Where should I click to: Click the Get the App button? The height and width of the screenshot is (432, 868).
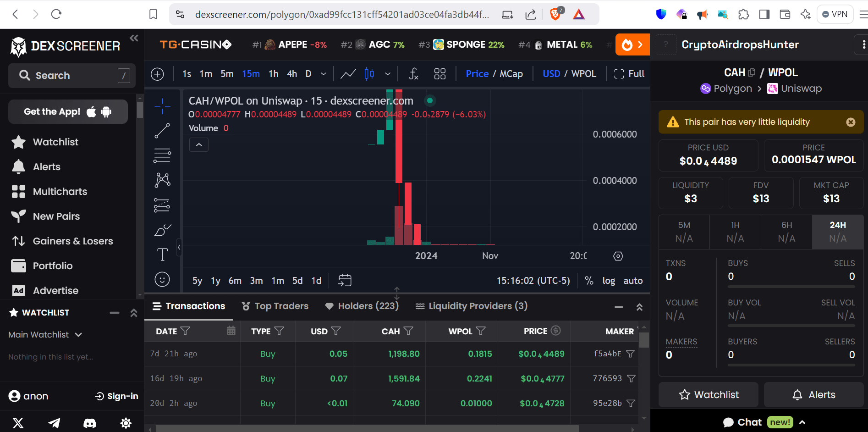point(68,111)
